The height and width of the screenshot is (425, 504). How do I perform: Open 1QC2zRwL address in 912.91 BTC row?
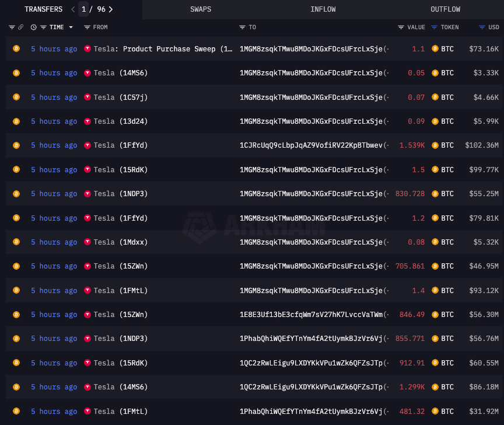tap(311, 363)
